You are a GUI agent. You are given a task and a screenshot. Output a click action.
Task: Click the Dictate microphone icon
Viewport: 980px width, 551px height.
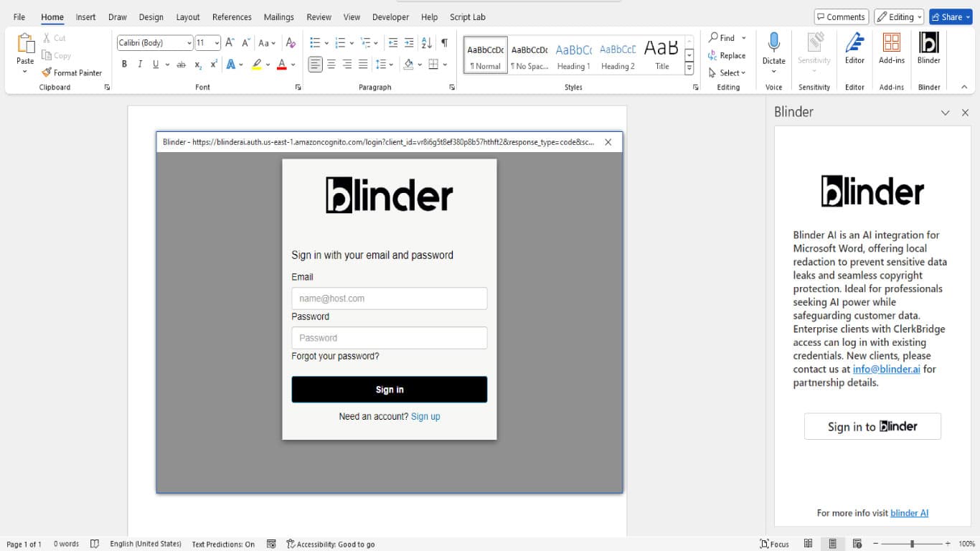point(773,43)
